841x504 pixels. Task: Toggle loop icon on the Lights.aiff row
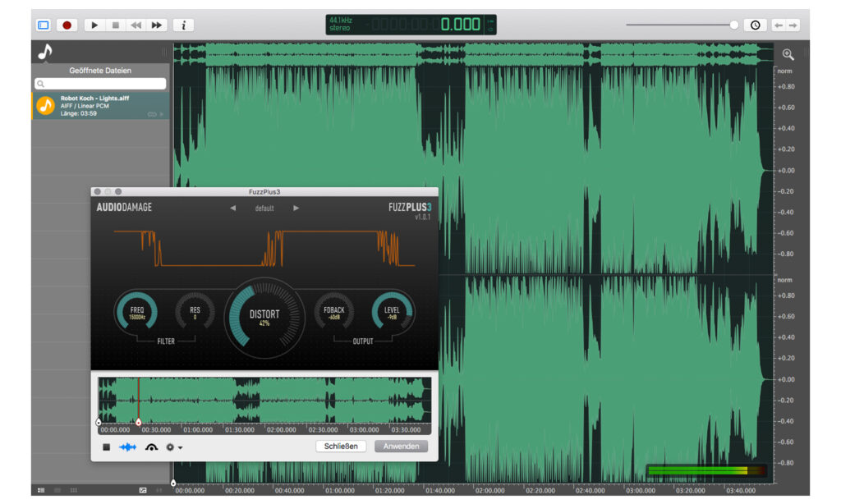pos(152,114)
